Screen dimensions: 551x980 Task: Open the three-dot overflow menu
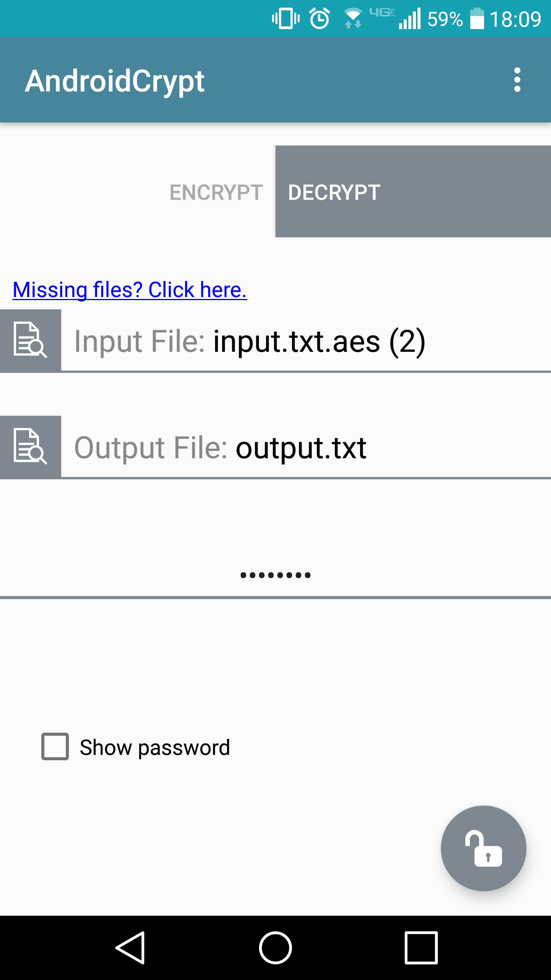point(517,80)
